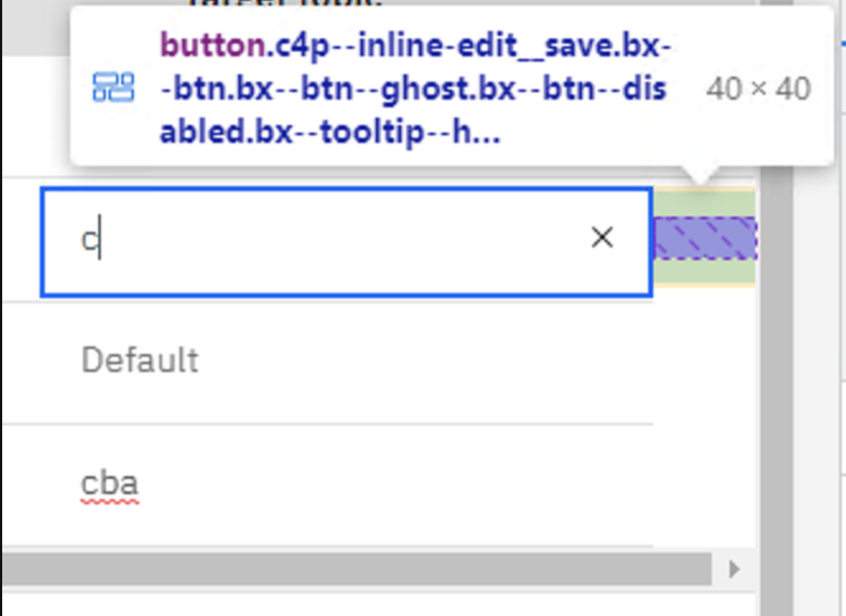The height and width of the screenshot is (616, 846).
Task: Click inside the text input containing c
Action: coord(293,240)
